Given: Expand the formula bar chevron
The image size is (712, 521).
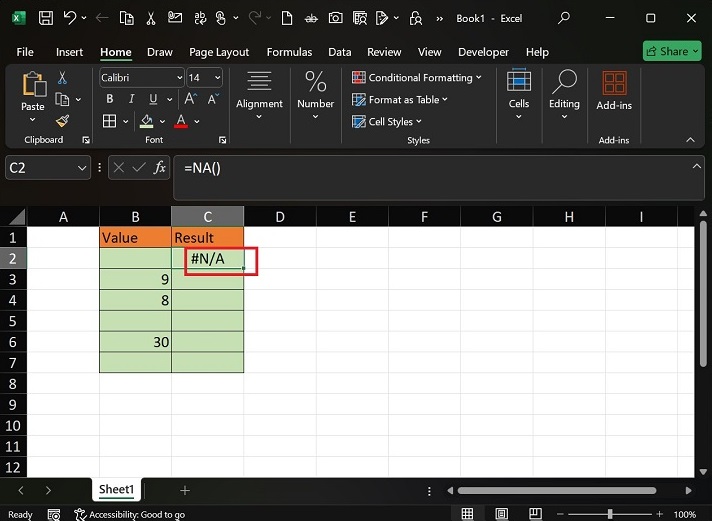Looking at the screenshot, I should (x=697, y=166).
